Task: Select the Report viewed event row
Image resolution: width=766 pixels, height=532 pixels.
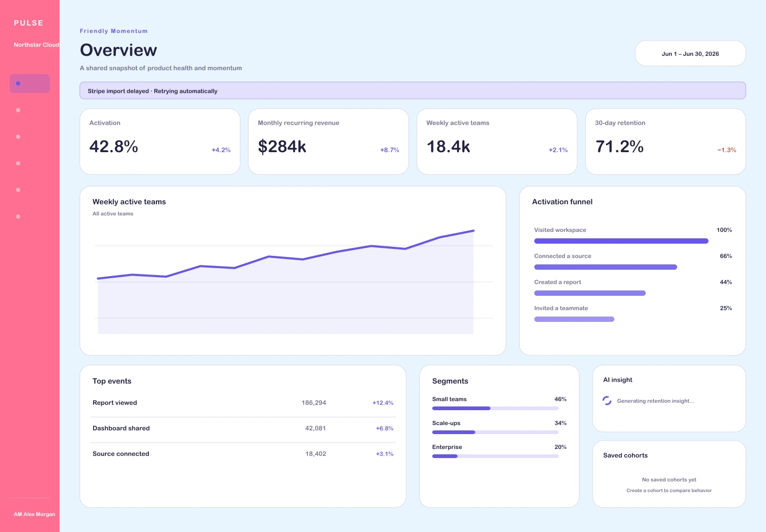Action: click(243, 403)
